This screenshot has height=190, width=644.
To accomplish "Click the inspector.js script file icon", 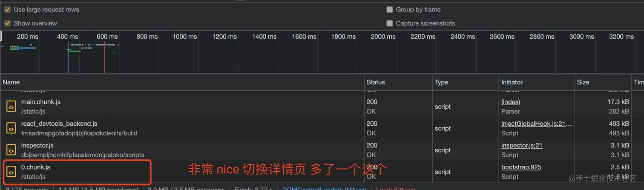I will (x=11, y=150).
